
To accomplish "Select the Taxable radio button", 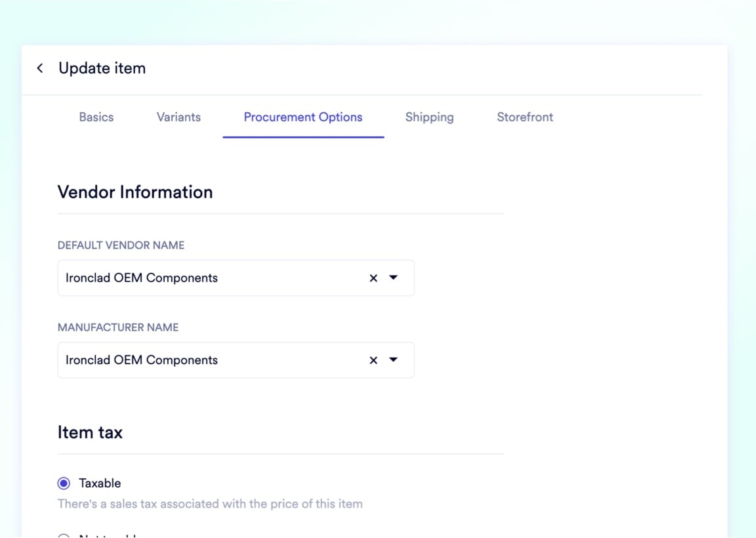I will tap(64, 484).
